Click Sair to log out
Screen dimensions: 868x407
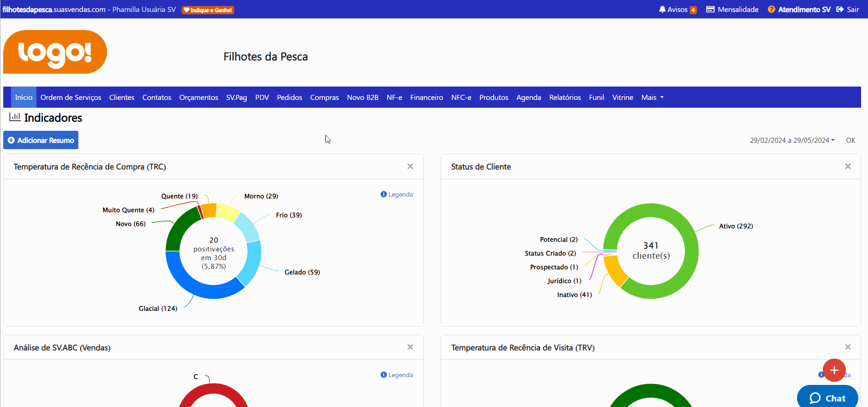(x=848, y=10)
